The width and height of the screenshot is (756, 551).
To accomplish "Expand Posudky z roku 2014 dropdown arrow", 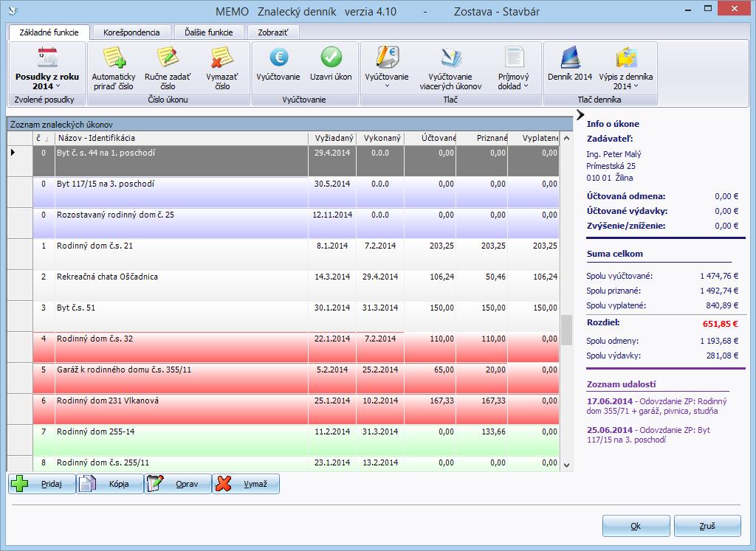I will [58, 86].
